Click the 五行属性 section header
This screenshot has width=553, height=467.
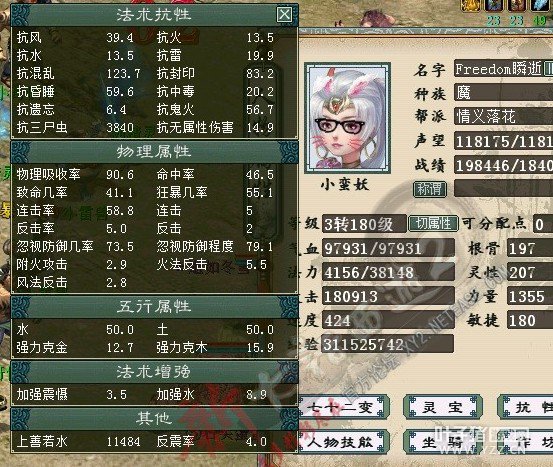(154, 307)
